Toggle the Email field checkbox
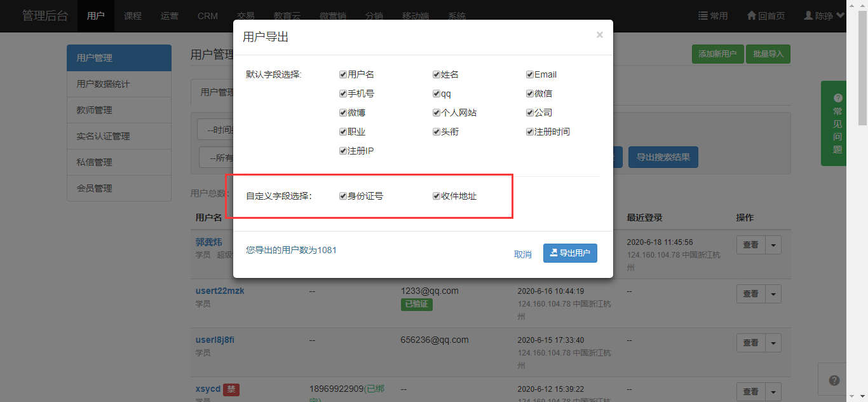This screenshot has width=868, height=402. click(x=530, y=74)
